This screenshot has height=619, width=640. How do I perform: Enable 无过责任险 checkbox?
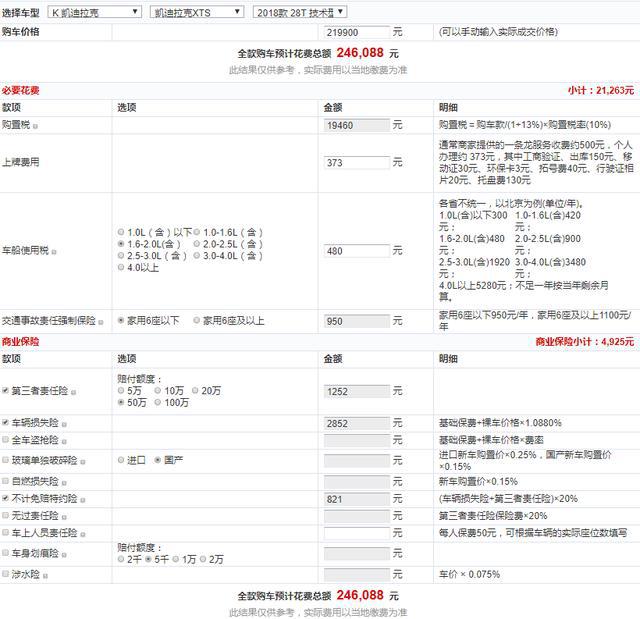pos(5,515)
